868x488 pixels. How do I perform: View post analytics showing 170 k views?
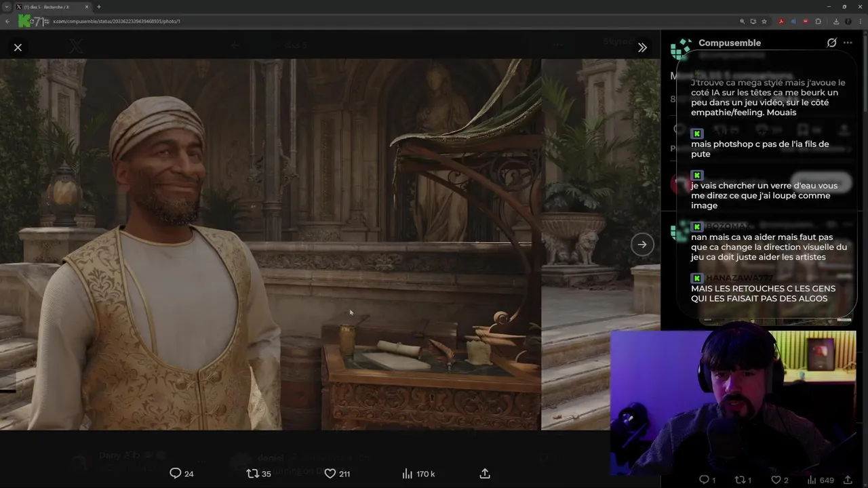coord(418,474)
